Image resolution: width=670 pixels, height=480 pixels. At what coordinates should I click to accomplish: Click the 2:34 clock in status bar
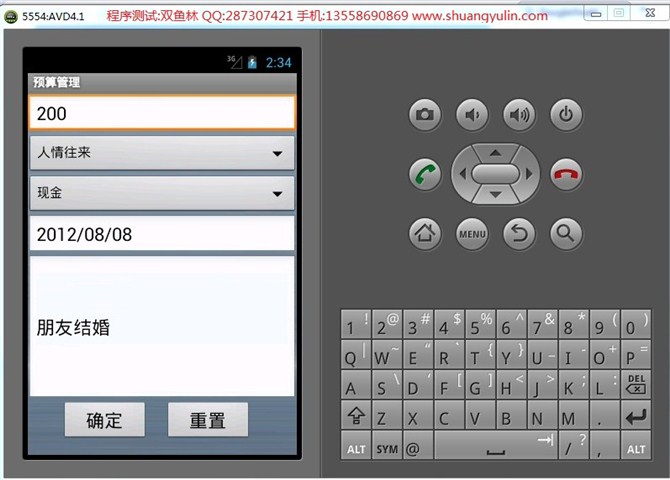[279, 63]
